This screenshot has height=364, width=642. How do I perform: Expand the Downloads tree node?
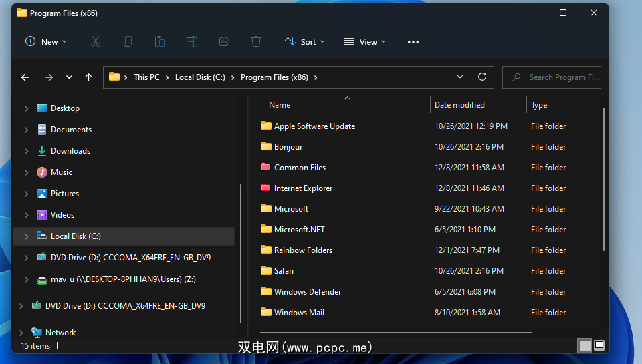[27, 151]
